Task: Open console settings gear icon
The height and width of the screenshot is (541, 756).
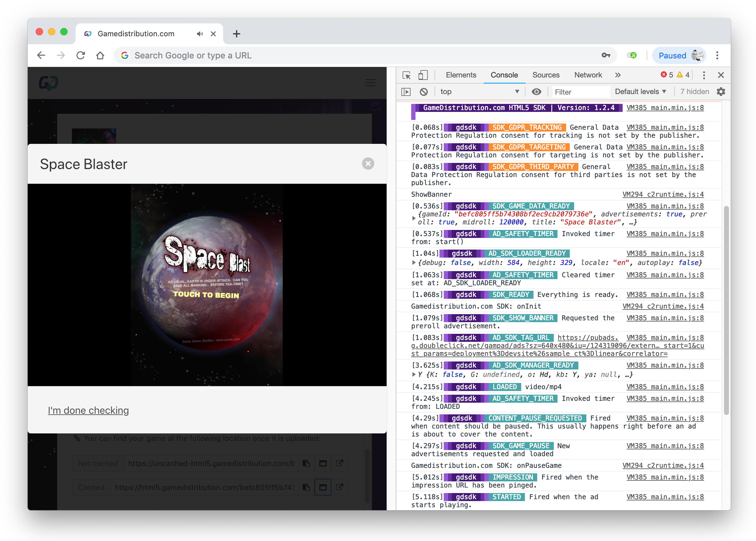Action: point(721,92)
